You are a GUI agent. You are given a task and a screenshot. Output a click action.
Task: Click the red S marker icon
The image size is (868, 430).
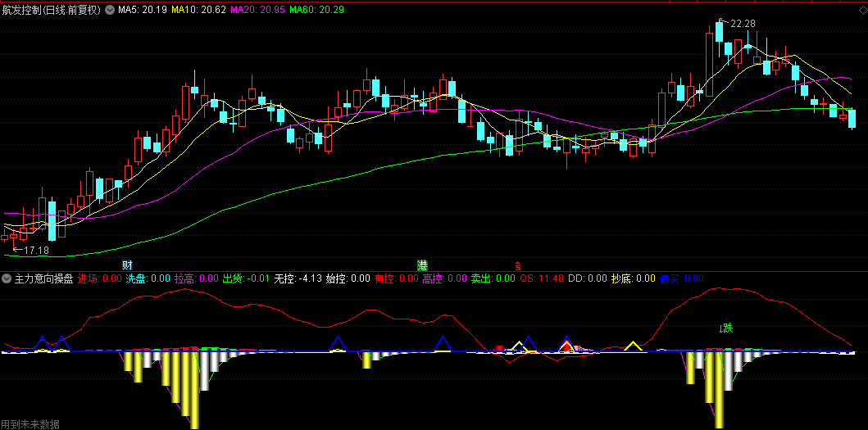(518, 265)
